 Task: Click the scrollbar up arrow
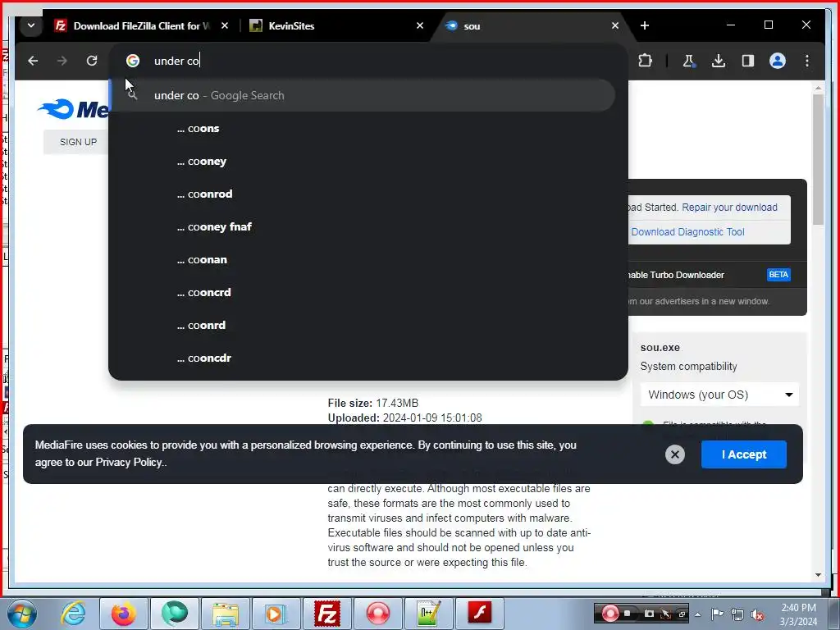(x=818, y=87)
